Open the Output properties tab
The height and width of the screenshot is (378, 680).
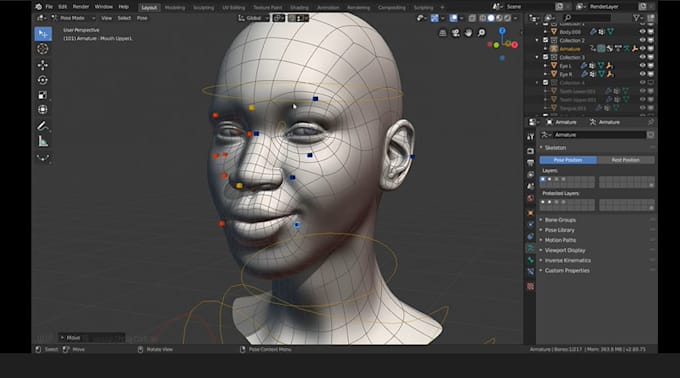[530, 163]
